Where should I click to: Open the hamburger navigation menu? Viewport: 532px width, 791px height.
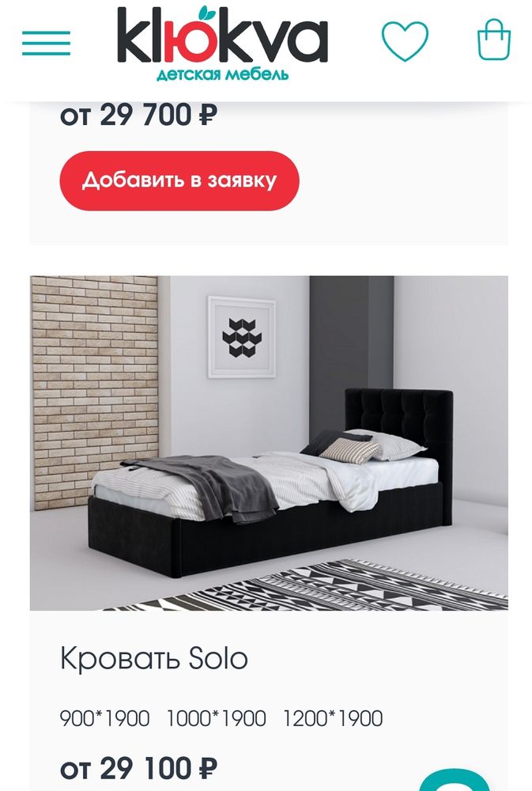click(x=46, y=43)
